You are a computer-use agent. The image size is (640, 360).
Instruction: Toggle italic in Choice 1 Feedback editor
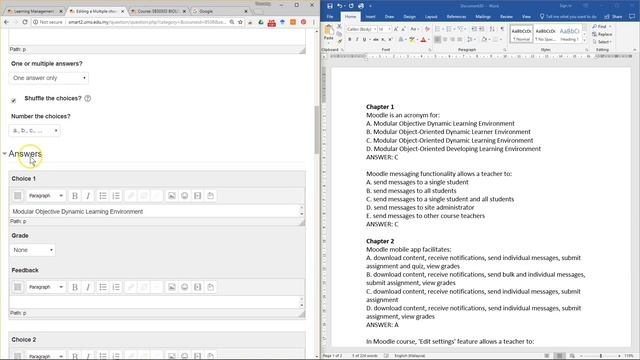click(88, 287)
